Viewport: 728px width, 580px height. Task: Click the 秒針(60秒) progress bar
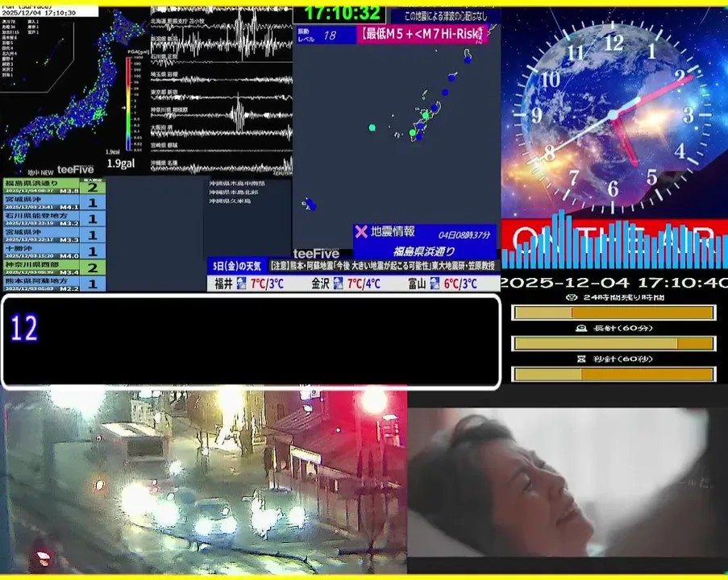[x=614, y=374]
